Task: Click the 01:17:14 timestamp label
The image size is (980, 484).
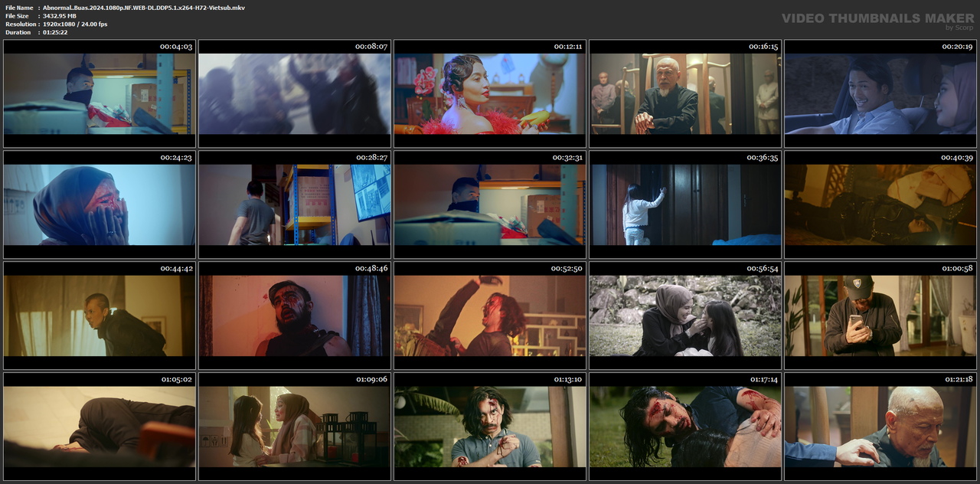Action: [763, 379]
